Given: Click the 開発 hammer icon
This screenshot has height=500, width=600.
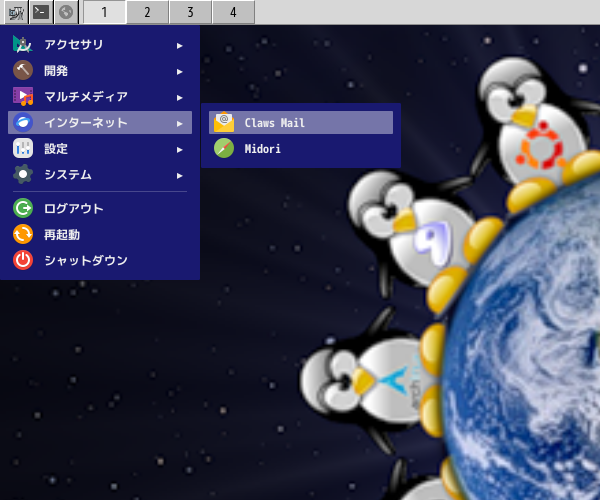Looking at the screenshot, I should tap(23, 70).
